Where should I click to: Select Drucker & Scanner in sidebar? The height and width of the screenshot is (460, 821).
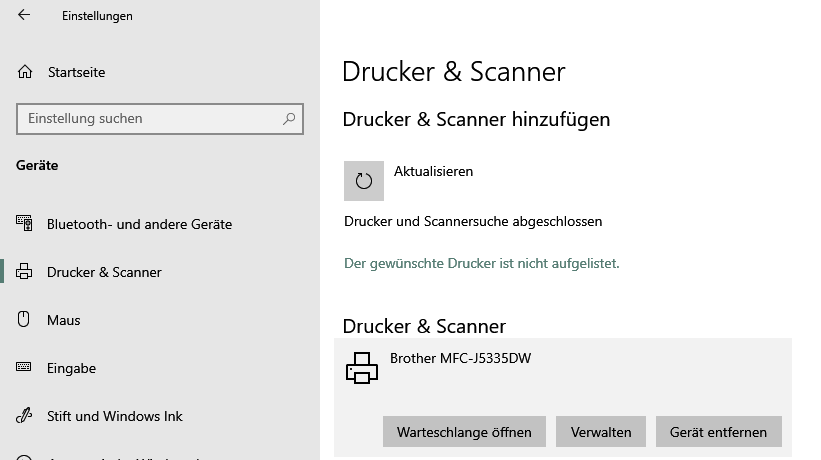click(104, 272)
